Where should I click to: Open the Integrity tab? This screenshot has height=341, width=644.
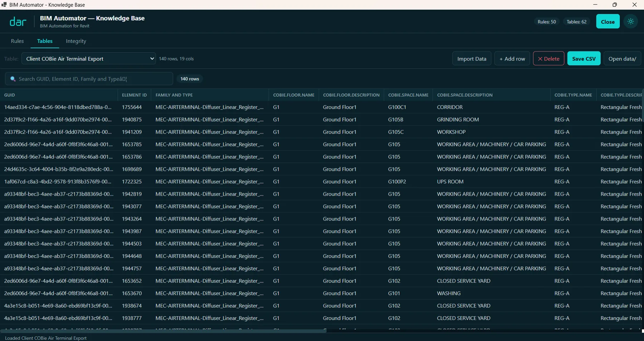coord(76,41)
